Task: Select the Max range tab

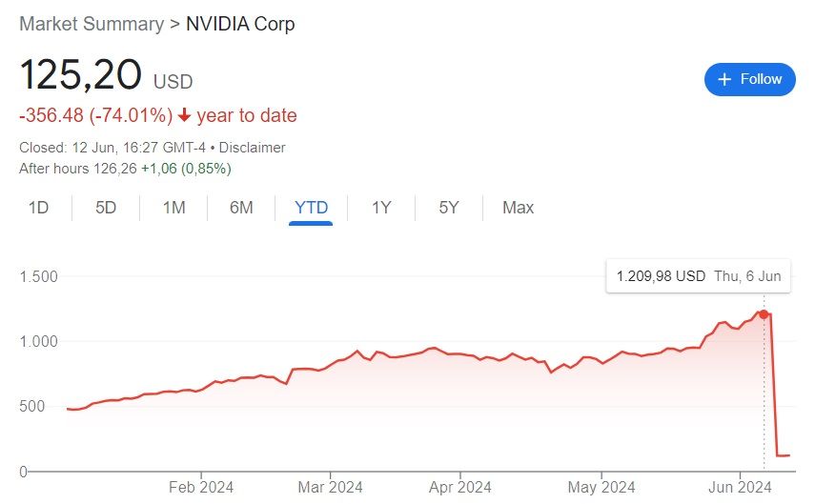Action: tap(518, 208)
